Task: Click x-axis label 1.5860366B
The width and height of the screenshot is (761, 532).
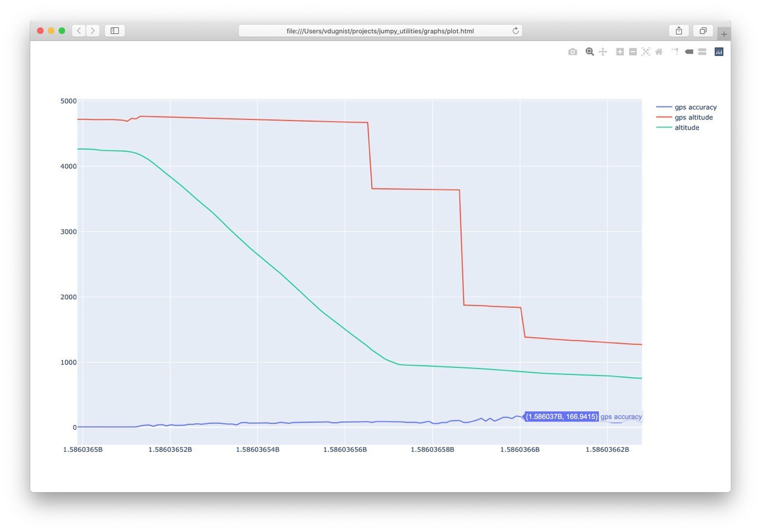Action: pyautogui.click(x=520, y=449)
